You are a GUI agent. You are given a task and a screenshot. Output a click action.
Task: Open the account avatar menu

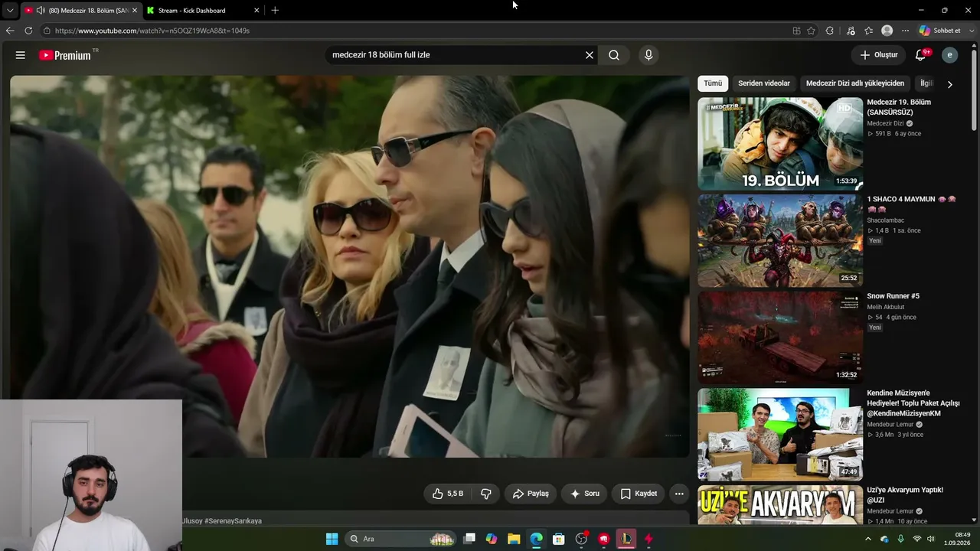tap(950, 55)
